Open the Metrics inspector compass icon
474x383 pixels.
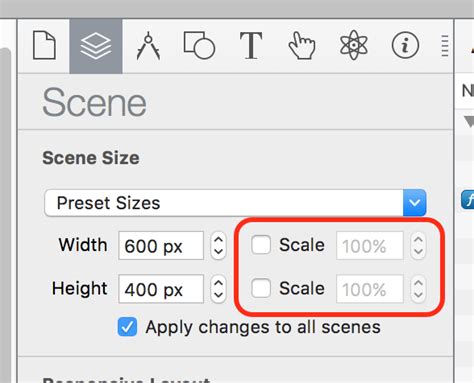[148, 46]
